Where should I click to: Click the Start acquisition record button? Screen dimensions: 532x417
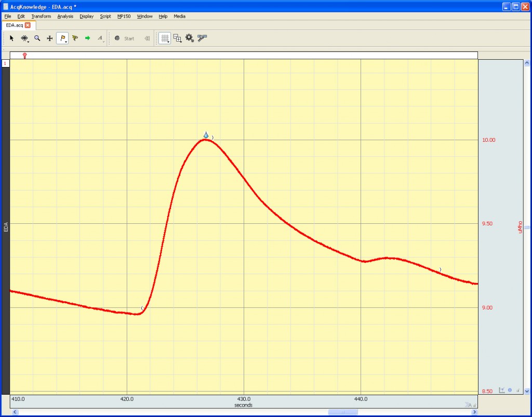tap(125, 38)
